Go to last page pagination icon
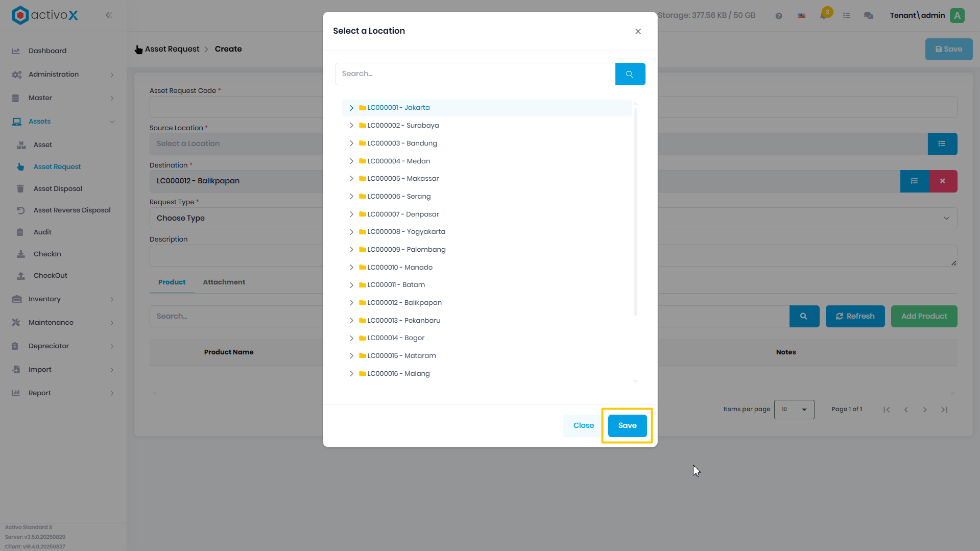The height and width of the screenshot is (551, 980). (x=944, y=410)
